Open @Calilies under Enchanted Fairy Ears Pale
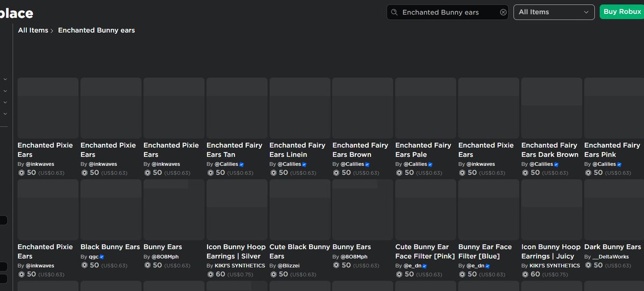 pos(415,164)
